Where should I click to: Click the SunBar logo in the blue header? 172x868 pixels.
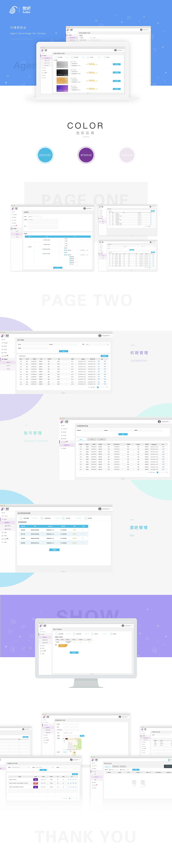pos(20,10)
